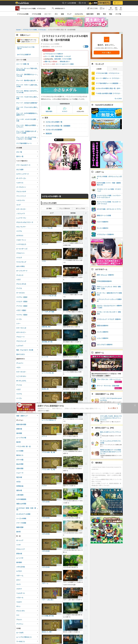Click the search magnifier icon in search box

coord(53,8)
